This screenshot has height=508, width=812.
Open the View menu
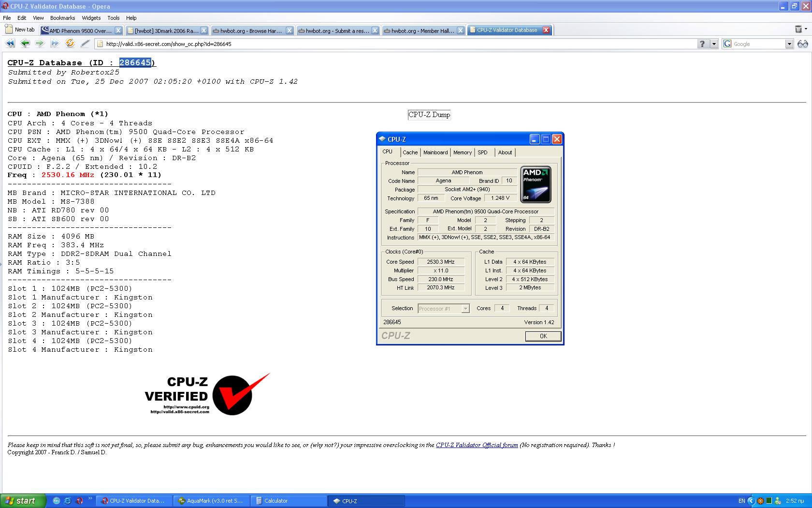pyautogui.click(x=38, y=18)
